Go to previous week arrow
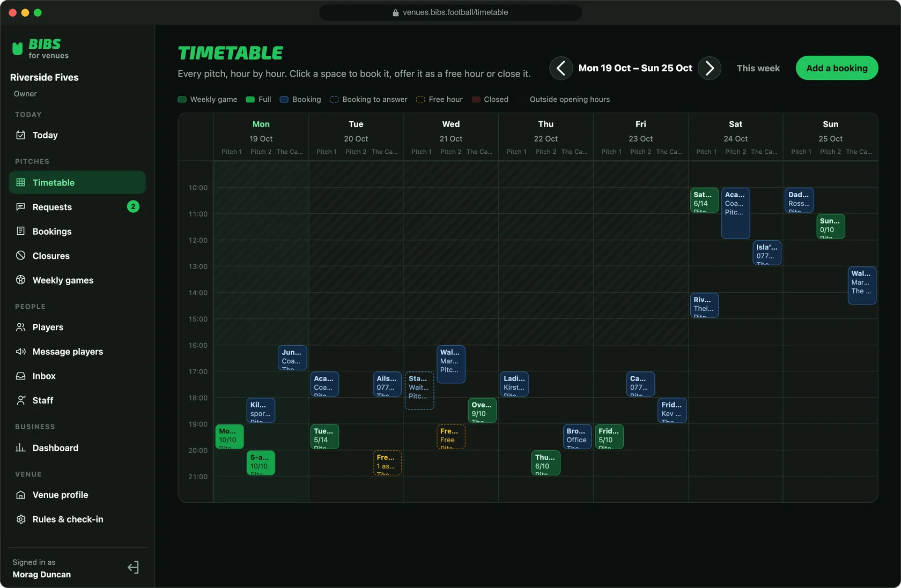 coord(561,68)
